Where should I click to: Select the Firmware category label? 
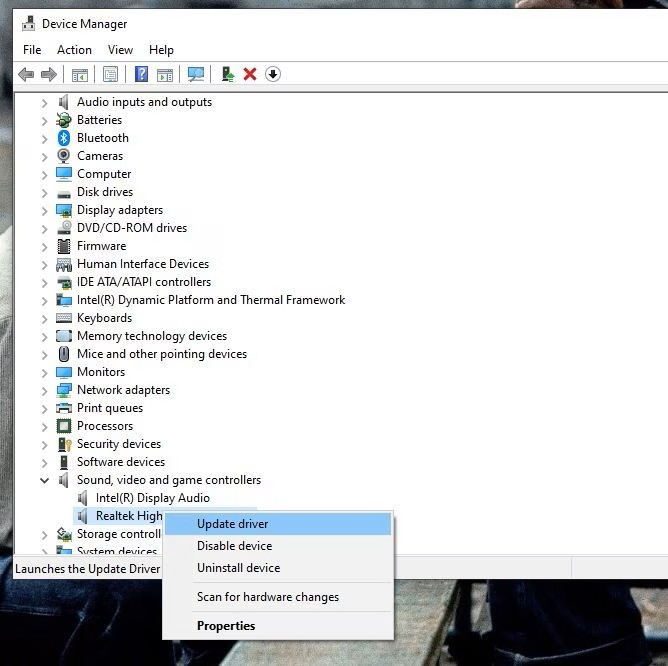pos(101,246)
